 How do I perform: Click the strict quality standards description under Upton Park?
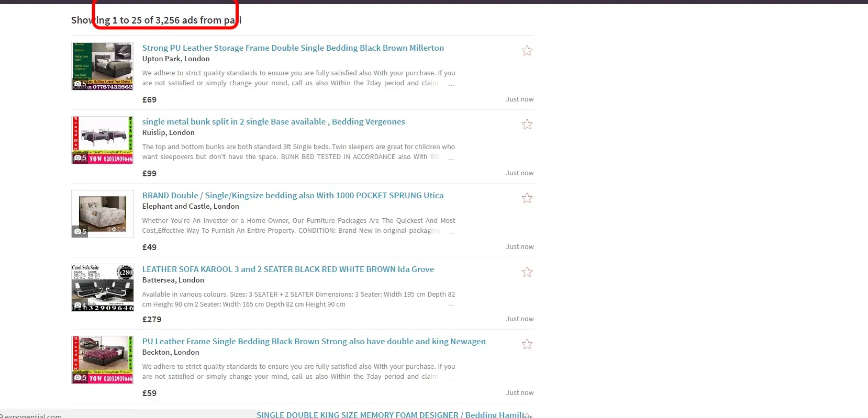point(299,78)
